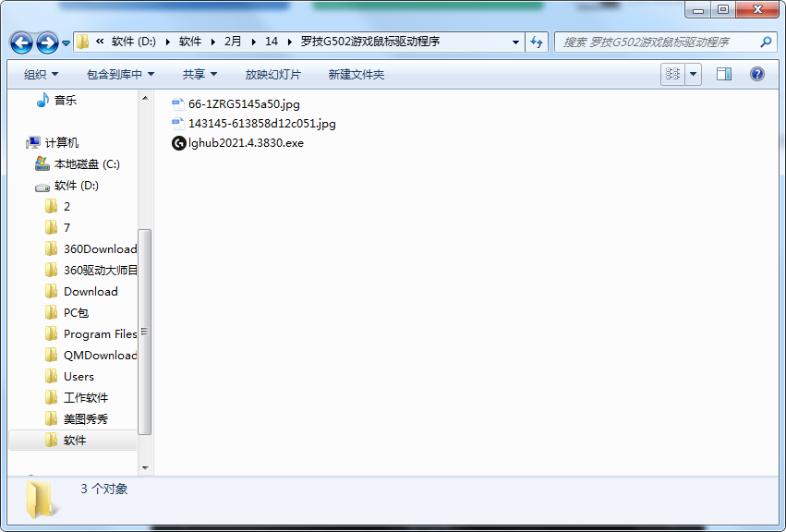The height and width of the screenshot is (532, 786).
Task: Open the QMDownload folder
Action: click(100, 355)
